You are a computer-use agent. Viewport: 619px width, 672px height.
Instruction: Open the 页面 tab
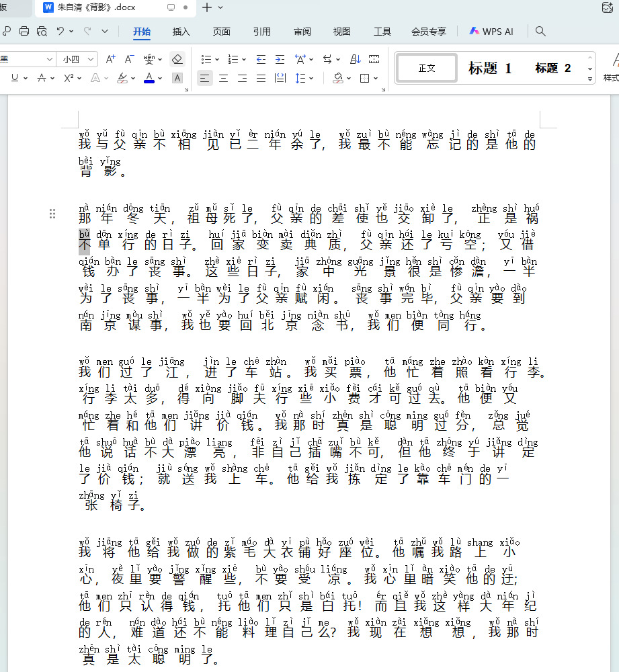222,32
